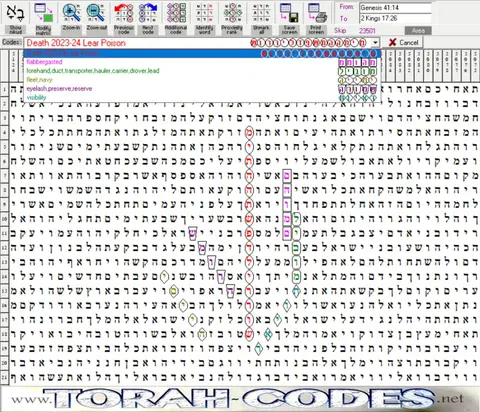Activate the Identify word tool
Image resolution: width=480 pixels, height=412 pixels.
pyautogui.click(x=204, y=18)
